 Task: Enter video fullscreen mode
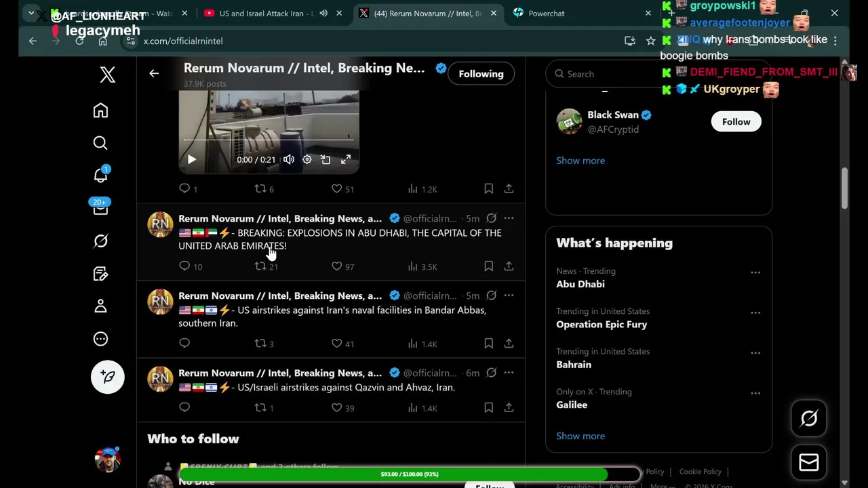(x=346, y=159)
